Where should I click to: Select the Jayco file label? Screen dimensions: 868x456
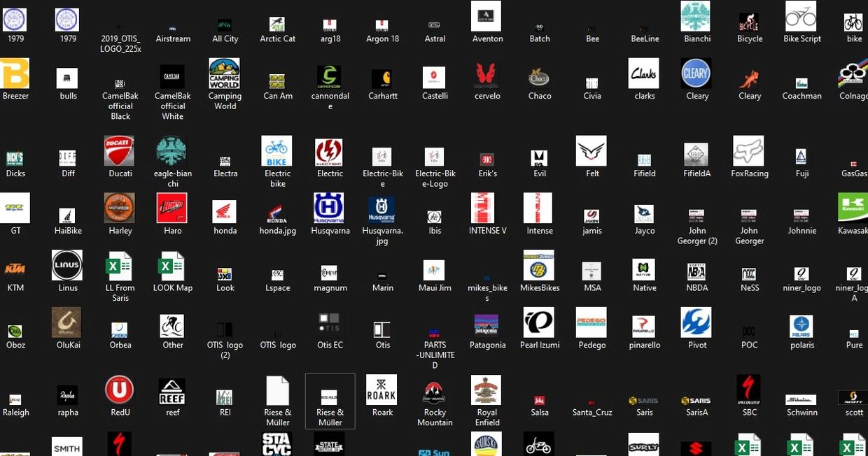pos(645,231)
